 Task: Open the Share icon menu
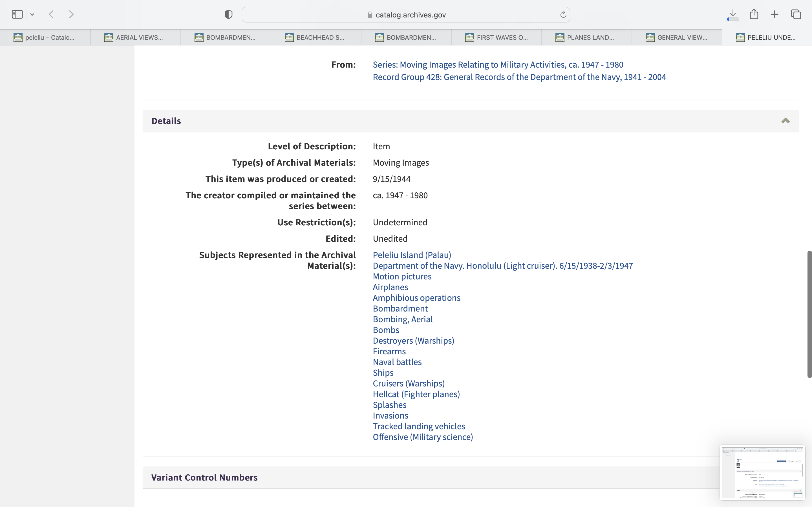pos(754,14)
